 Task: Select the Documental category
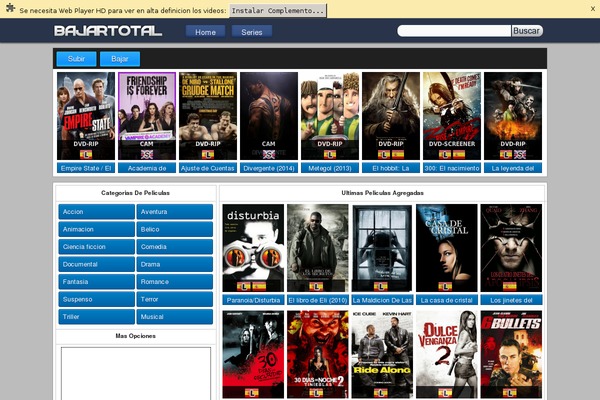click(96, 264)
